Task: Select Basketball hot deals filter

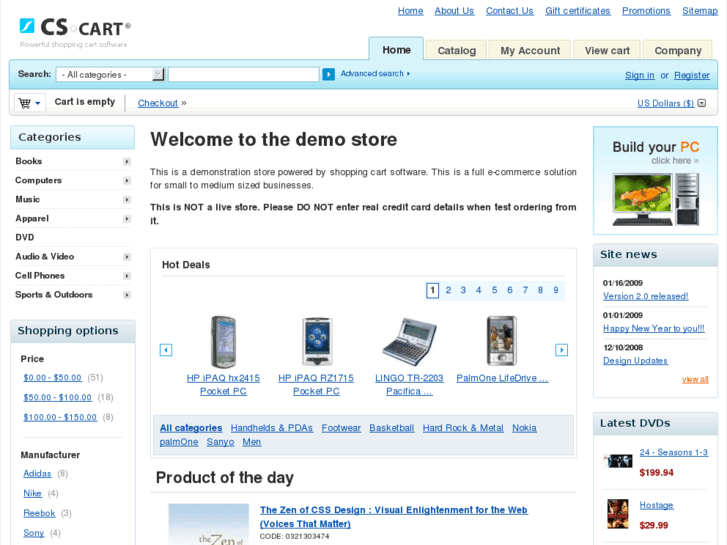Action: (x=392, y=428)
